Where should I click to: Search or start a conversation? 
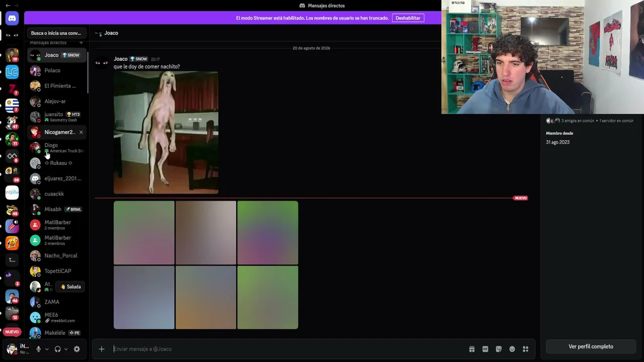pos(56,33)
